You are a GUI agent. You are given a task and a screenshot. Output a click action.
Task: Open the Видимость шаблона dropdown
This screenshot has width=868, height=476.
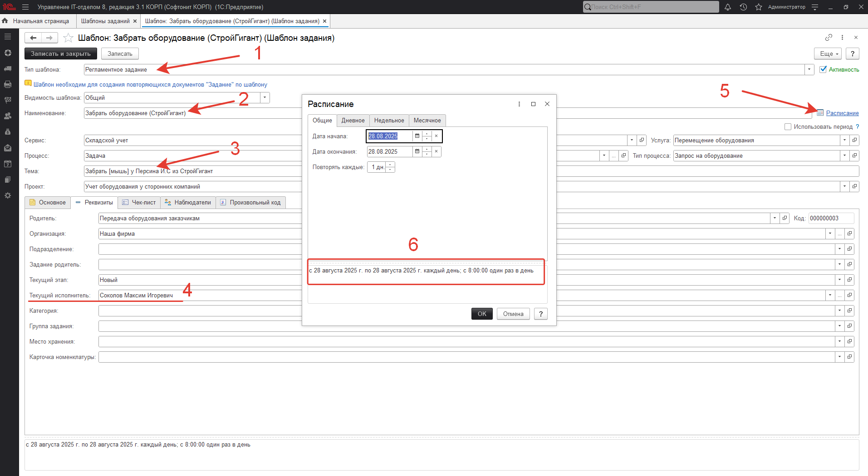coord(265,97)
